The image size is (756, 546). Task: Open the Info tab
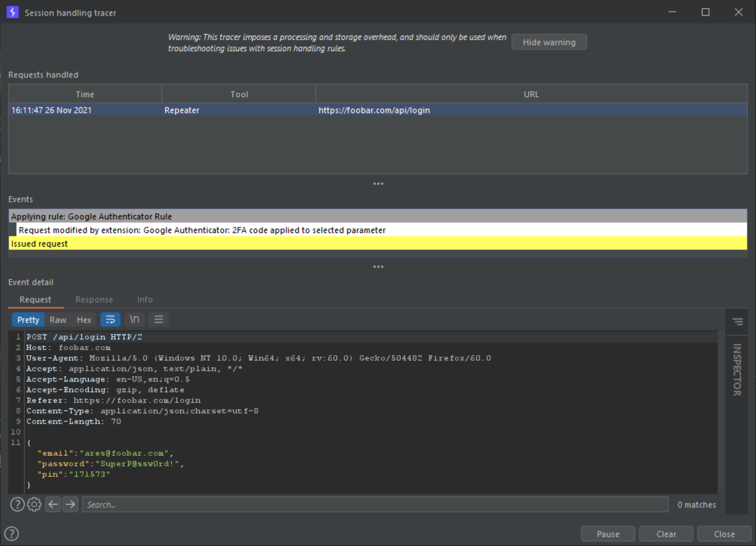coord(145,300)
